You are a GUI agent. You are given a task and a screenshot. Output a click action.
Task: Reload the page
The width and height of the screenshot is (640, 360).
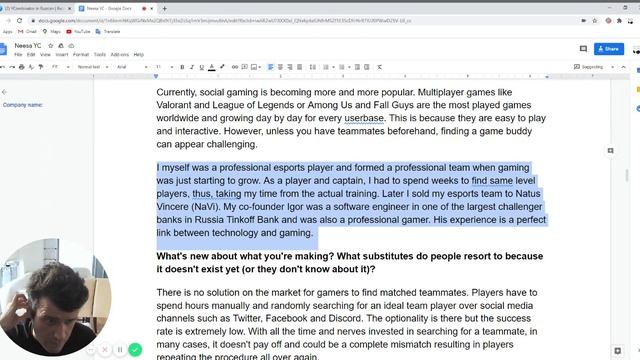click(x=19, y=20)
